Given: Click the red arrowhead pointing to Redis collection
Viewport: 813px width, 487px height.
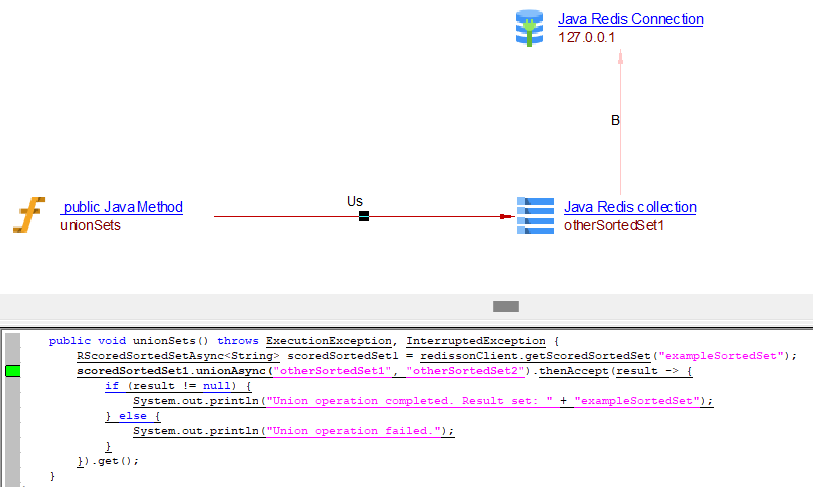Looking at the screenshot, I should click(x=506, y=216).
